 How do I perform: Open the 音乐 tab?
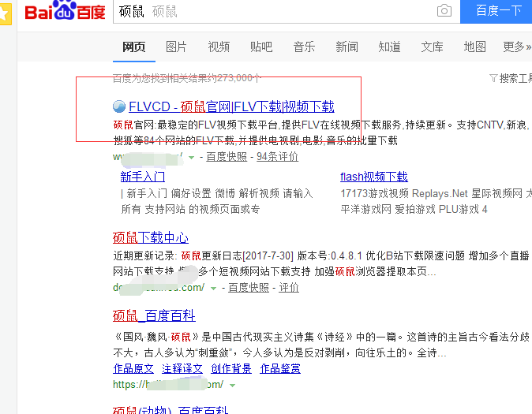[304, 47]
